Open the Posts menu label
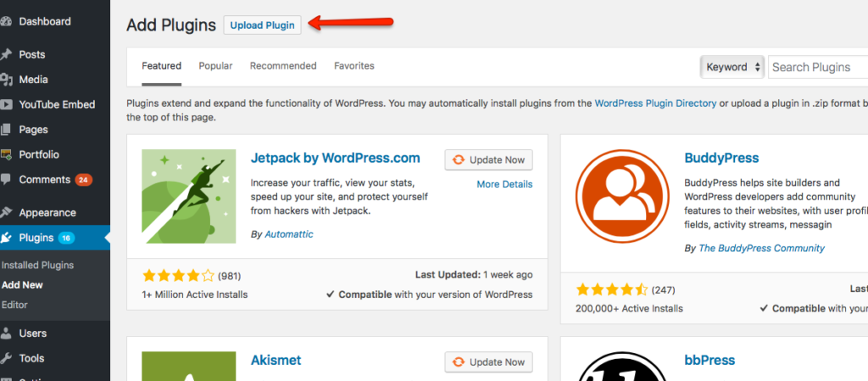868x381 pixels. (x=32, y=54)
